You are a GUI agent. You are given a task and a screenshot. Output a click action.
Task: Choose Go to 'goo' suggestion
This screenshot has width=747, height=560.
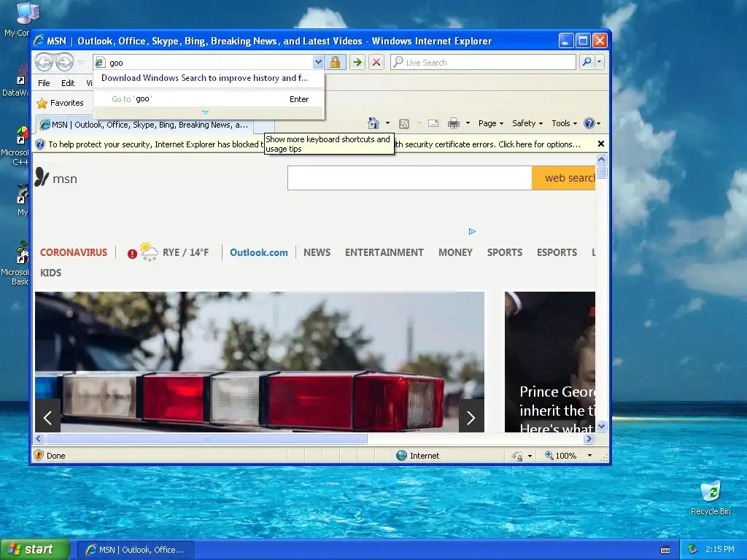[209, 99]
